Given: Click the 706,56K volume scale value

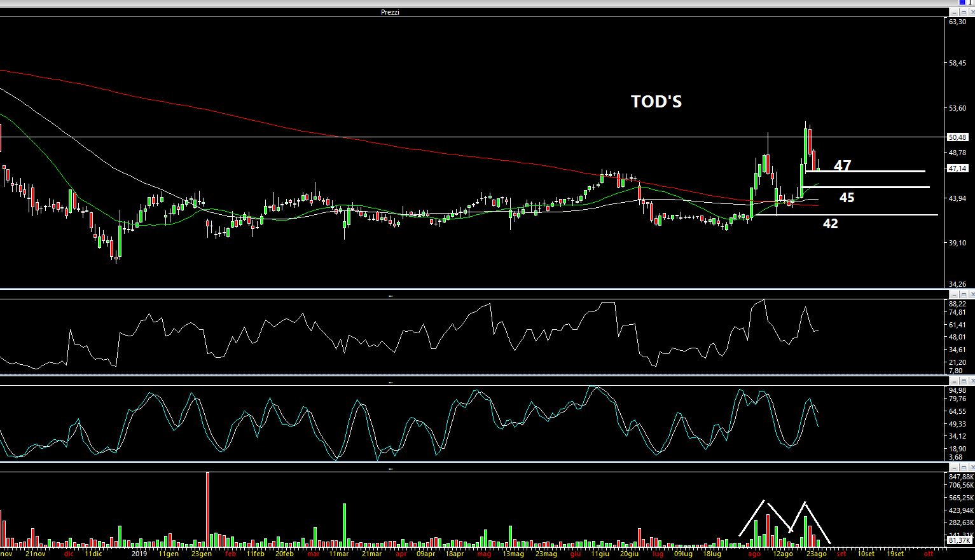Looking at the screenshot, I should point(960,486).
